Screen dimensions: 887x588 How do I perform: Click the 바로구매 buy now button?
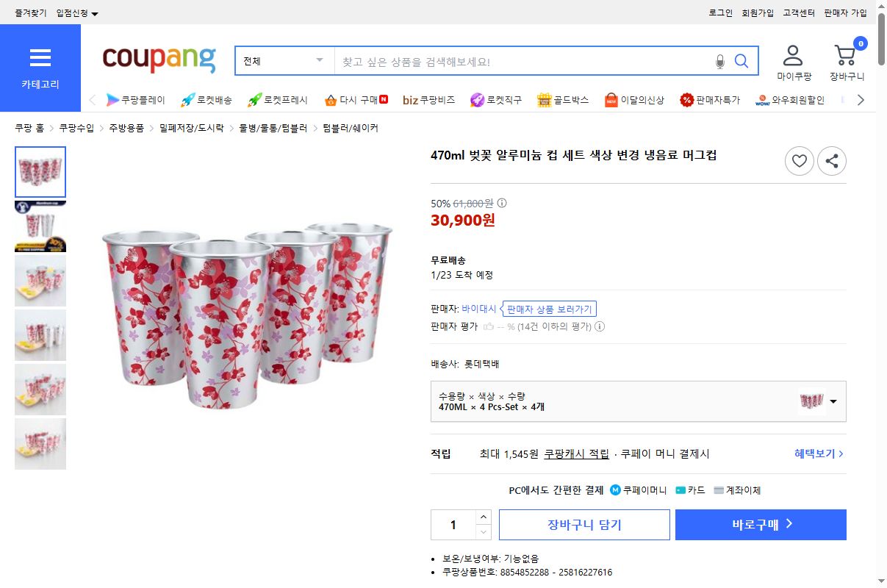tap(761, 524)
